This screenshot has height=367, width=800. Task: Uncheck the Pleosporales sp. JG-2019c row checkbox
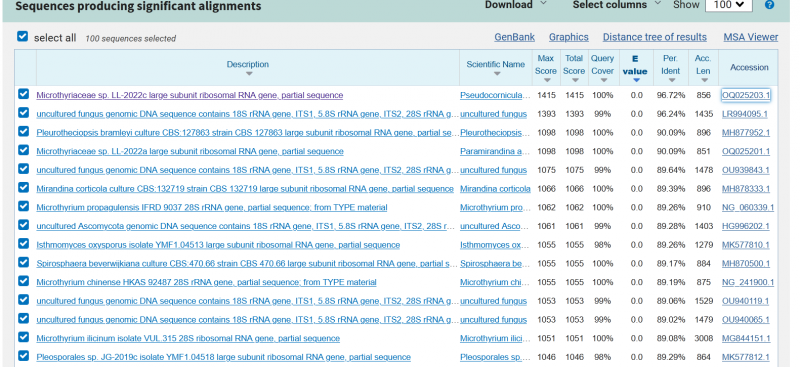[23, 356]
